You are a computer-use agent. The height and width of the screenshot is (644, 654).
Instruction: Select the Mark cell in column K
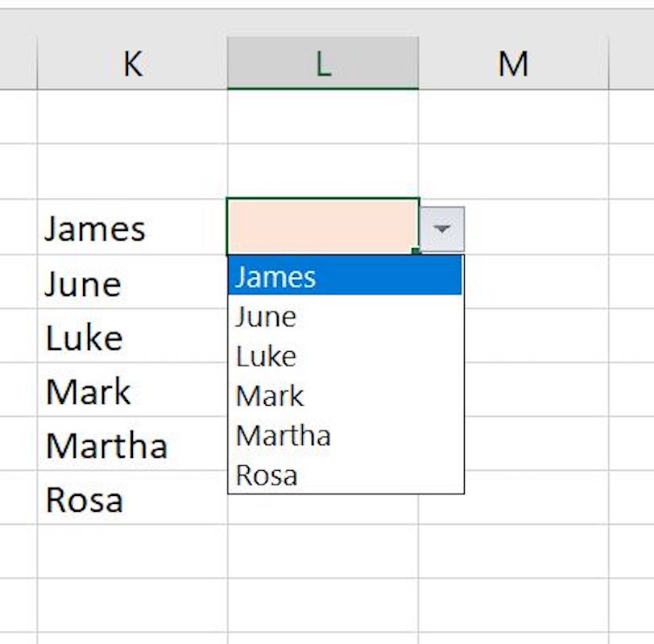click(x=132, y=391)
